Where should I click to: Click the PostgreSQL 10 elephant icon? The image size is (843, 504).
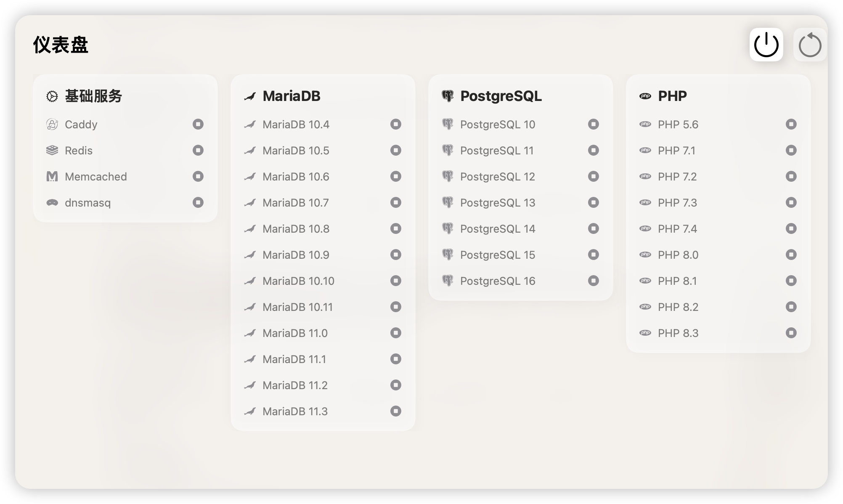448,125
